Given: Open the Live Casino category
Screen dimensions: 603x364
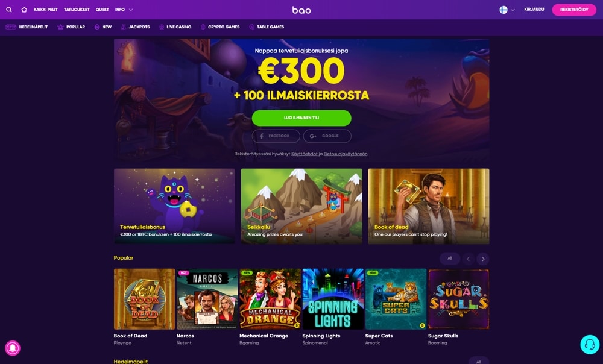Looking at the screenshot, I should (175, 27).
